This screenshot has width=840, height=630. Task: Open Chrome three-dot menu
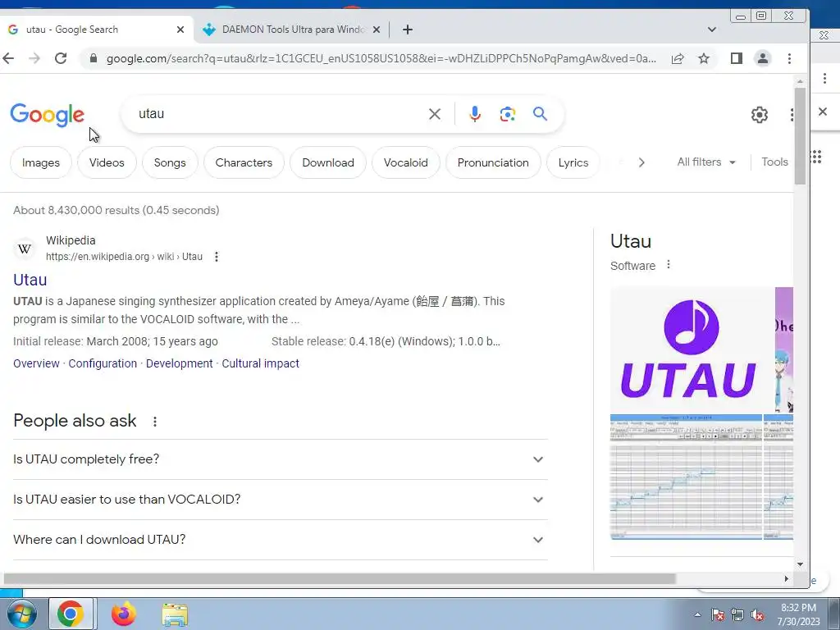[x=789, y=58]
